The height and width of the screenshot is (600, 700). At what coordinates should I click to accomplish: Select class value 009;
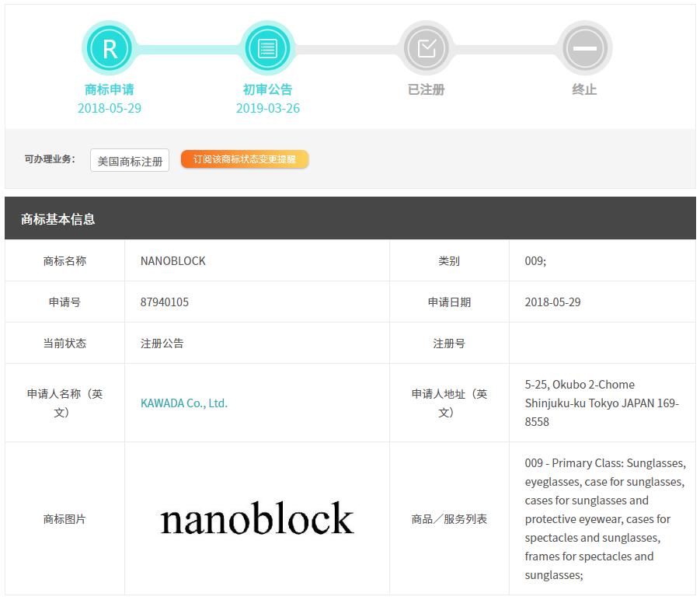click(535, 261)
